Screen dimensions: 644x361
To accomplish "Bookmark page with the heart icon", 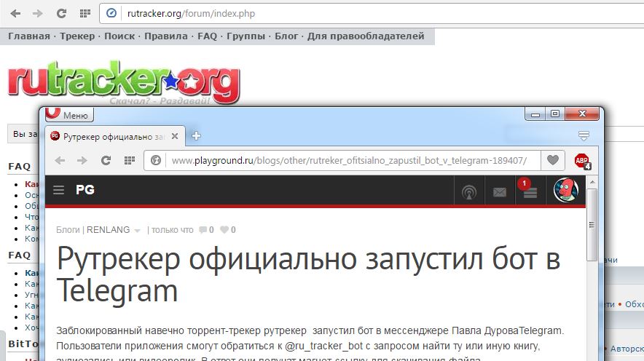I will (x=552, y=160).
